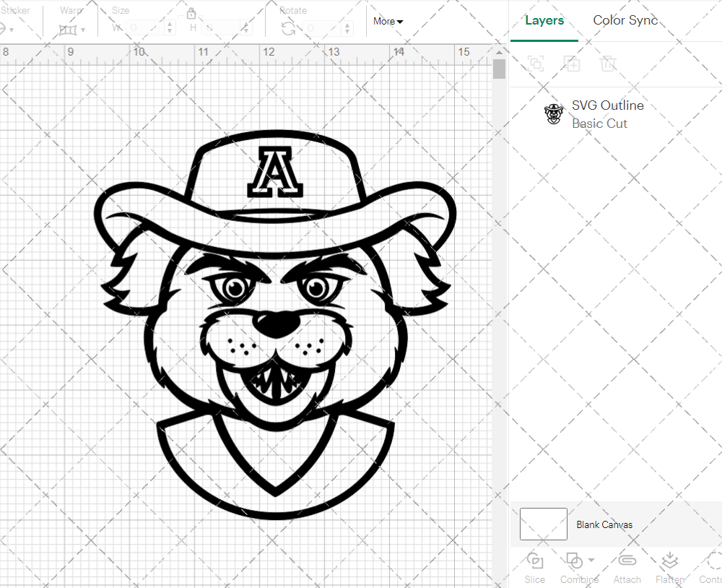Expand the Combine dropdown arrow
The width and height of the screenshot is (722, 588).
point(591,561)
